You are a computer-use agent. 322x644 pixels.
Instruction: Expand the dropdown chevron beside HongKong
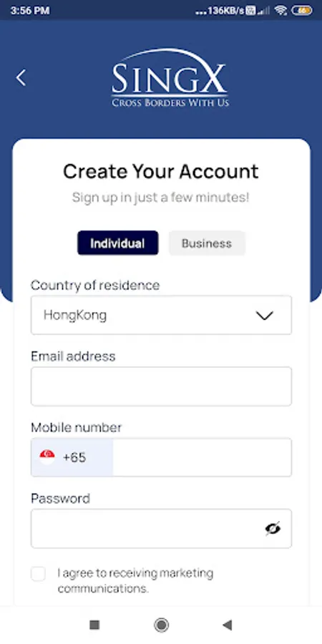click(x=265, y=316)
